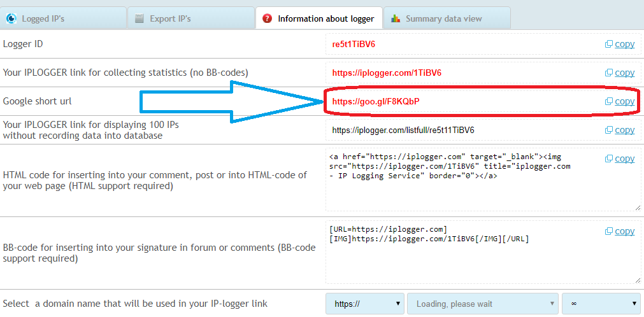
Task: Click the https://iplogger.com/listfull/re5t11TiBV6 text
Action: [403, 130]
